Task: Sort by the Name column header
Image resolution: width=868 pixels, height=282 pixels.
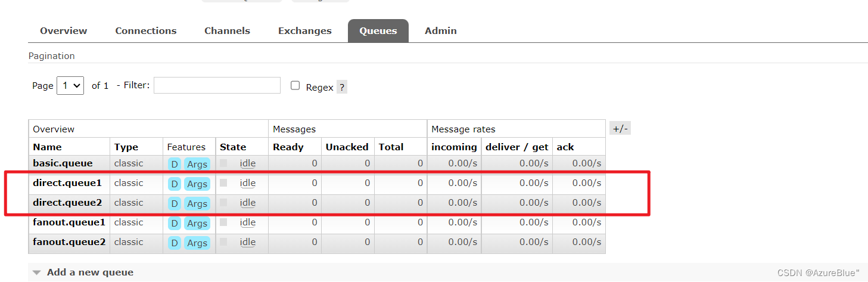Action: coord(47,147)
